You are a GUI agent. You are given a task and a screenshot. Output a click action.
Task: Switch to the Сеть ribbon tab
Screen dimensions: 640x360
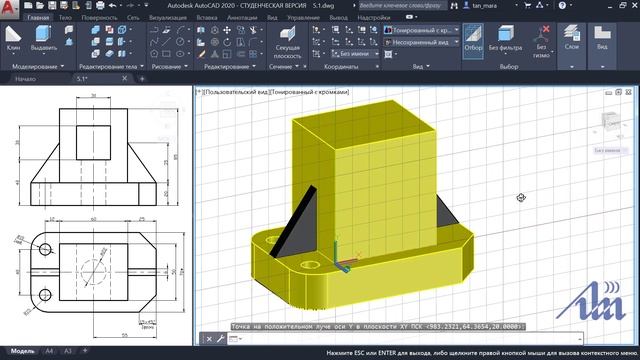click(133, 18)
